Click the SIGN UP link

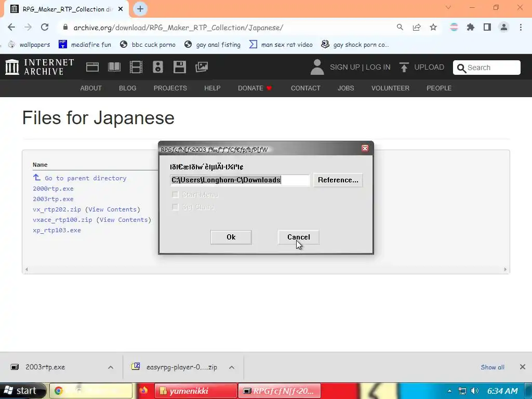345,67
